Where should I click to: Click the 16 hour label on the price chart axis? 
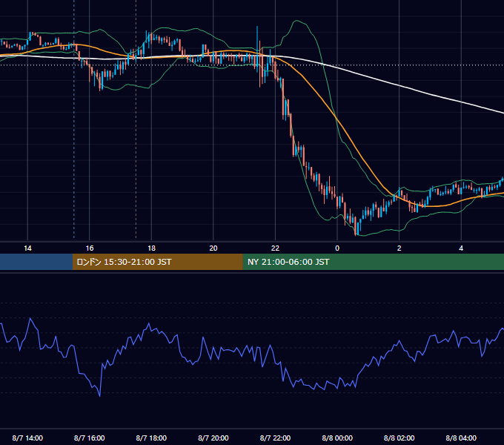pos(90,248)
